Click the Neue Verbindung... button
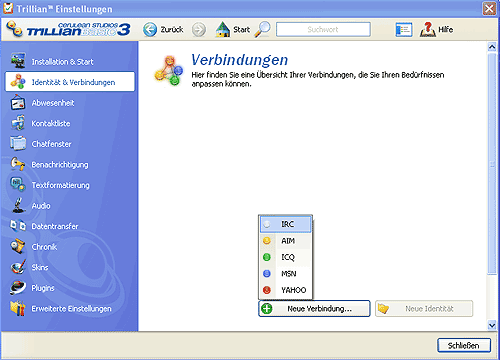Image resolution: width=500 pixels, height=360 pixels. (314, 309)
